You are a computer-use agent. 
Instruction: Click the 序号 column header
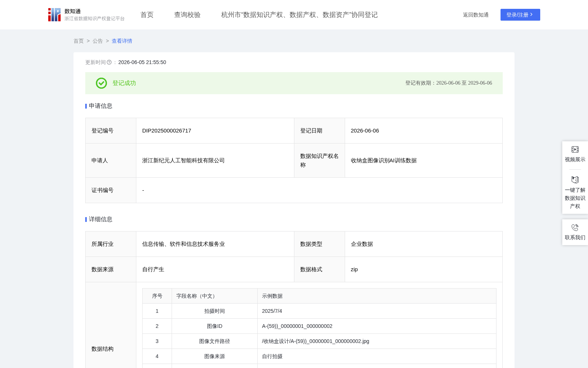[x=157, y=296]
